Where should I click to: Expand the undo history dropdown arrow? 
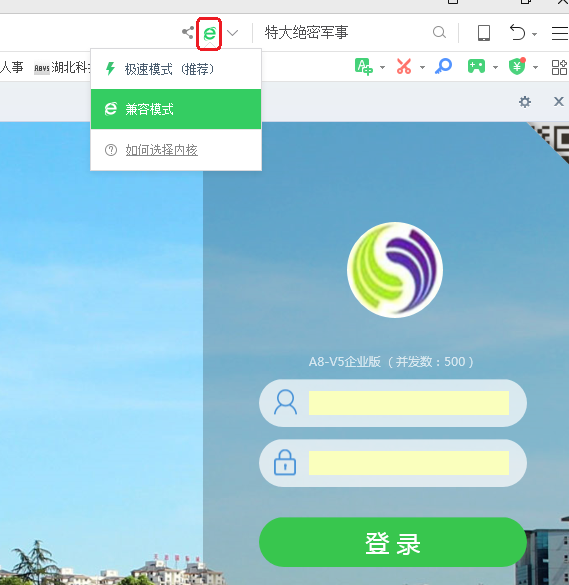[535, 34]
